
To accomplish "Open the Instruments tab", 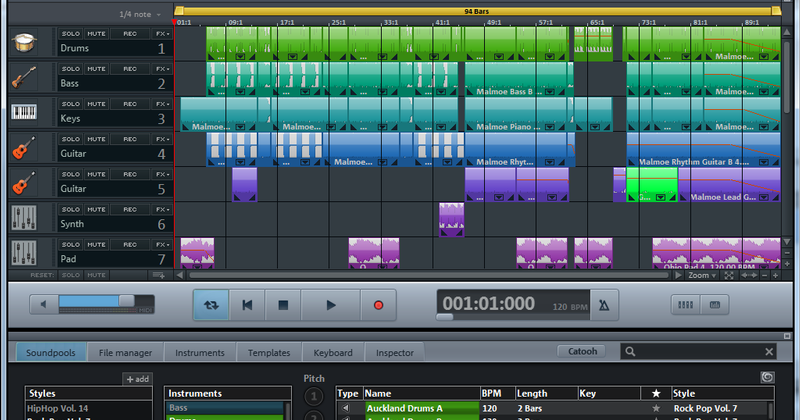I will pyautogui.click(x=199, y=353).
